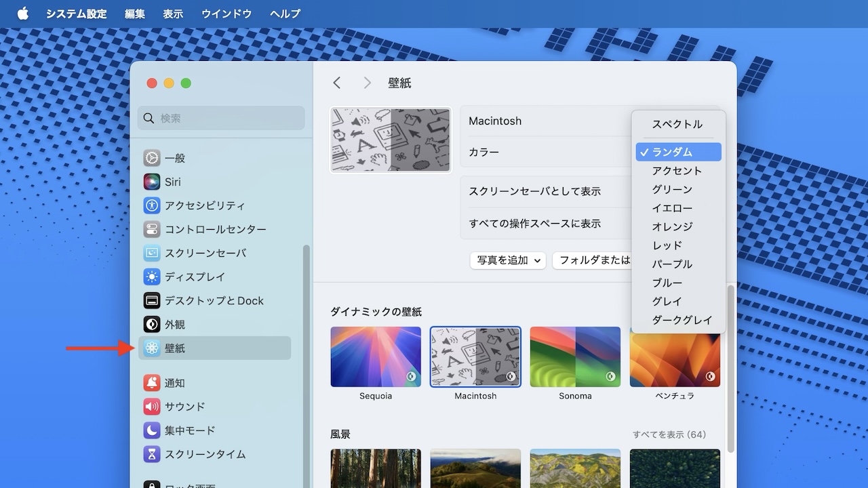Choose パープル color option
Screen dimensions: 868x488
678,264
